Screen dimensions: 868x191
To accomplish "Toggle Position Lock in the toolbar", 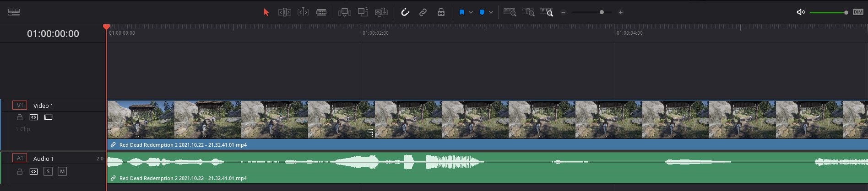I will coord(441,12).
